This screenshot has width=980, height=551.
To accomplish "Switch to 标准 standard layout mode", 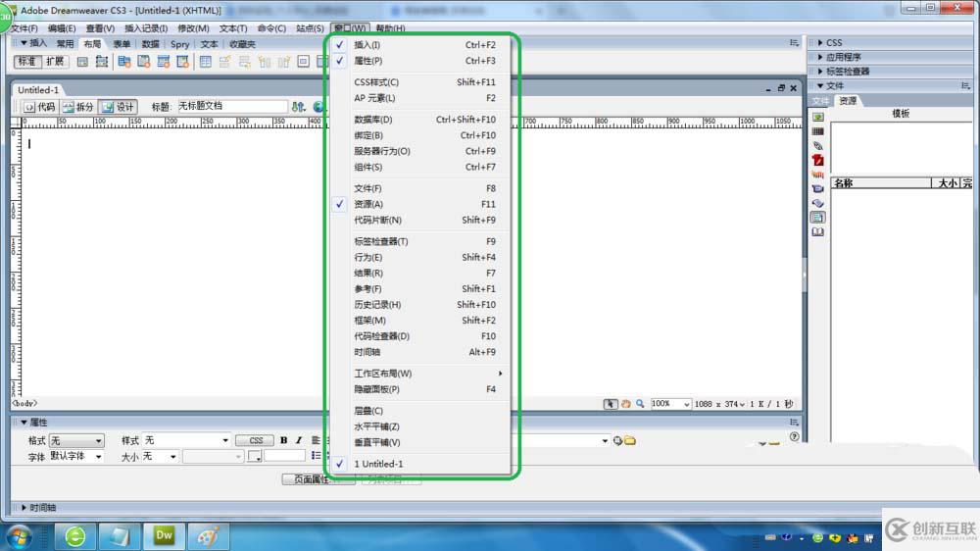I will (27, 62).
